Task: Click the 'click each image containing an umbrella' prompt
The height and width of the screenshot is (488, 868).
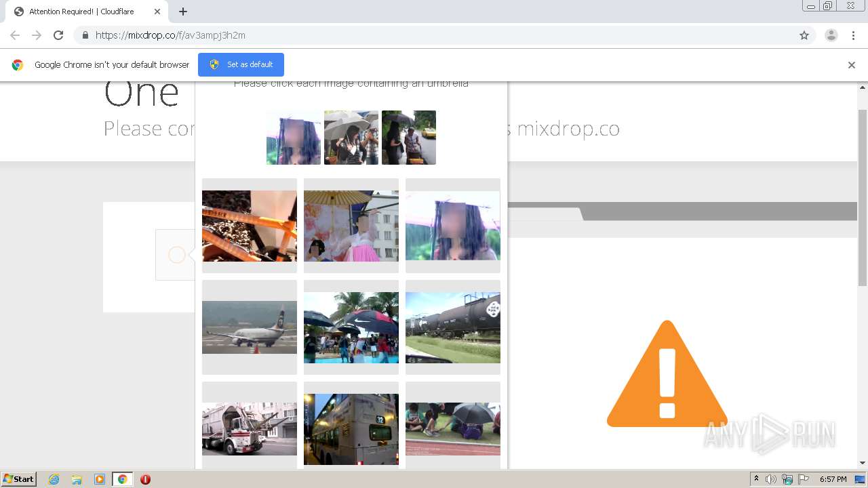Action: pyautogui.click(x=351, y=83)
